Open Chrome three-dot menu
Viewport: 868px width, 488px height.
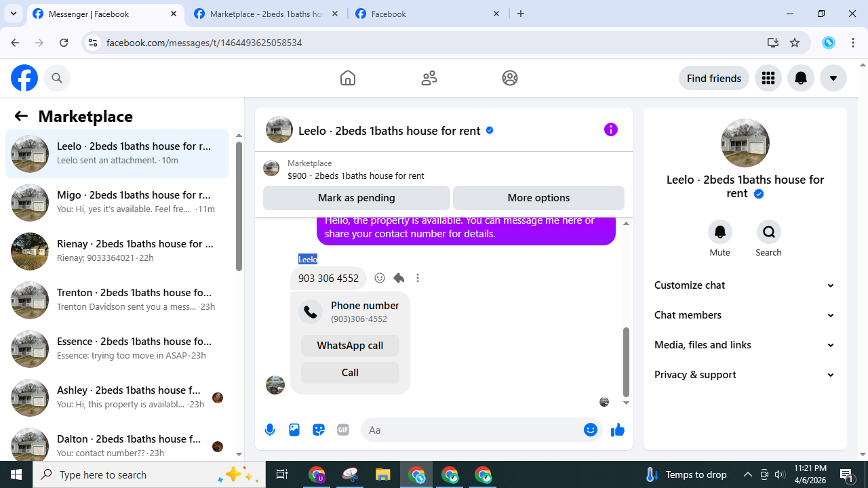tap(853, 43)
